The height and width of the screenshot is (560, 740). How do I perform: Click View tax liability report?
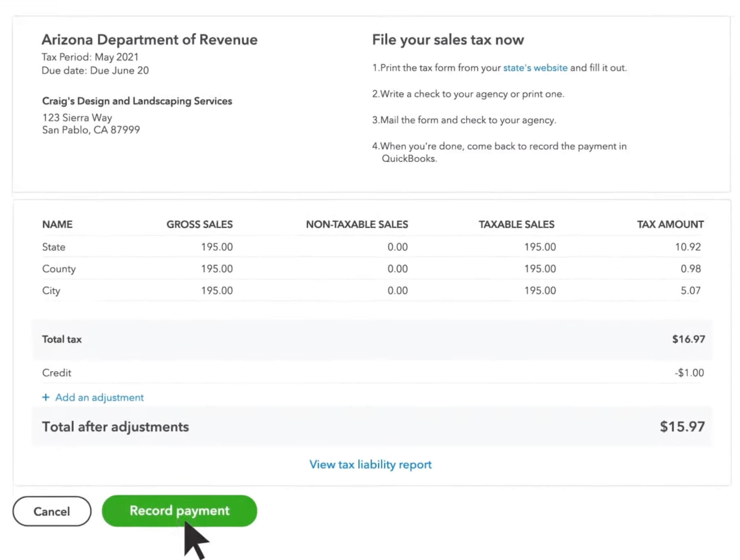point(370,464)
